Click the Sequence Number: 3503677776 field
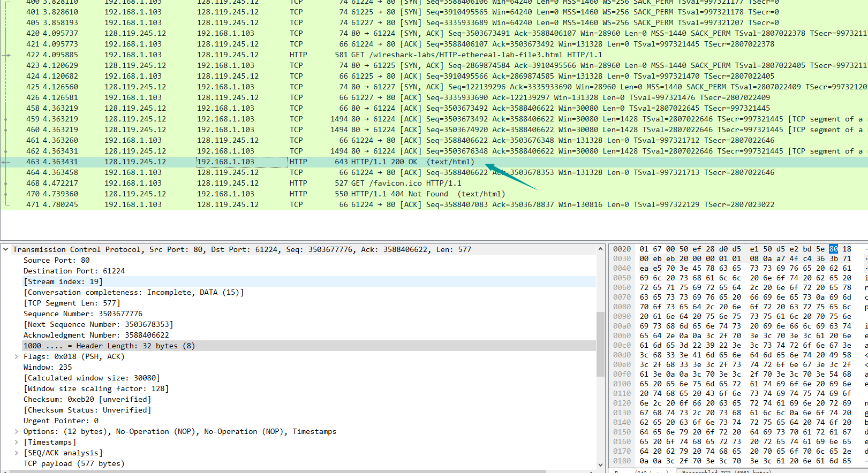868x473 pixels. point(82,314)
